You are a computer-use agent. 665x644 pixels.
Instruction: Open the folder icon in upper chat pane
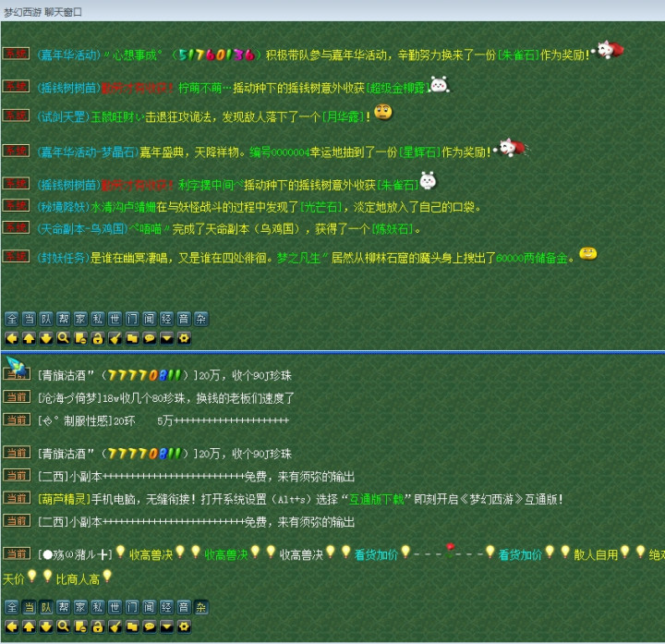(x=132, y=338)
